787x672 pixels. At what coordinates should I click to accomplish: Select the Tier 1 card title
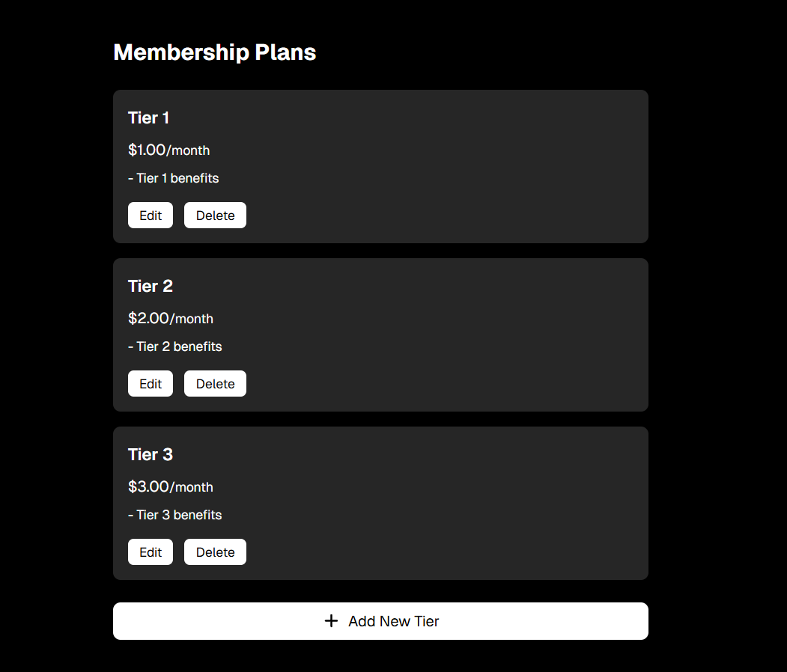coord(148,117)
